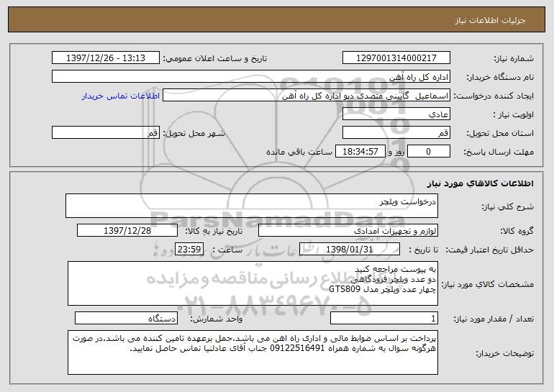
Task: Click the buyer name field اداره کل راه آهن
Action: pyautogui.click(x=251, y=77)
